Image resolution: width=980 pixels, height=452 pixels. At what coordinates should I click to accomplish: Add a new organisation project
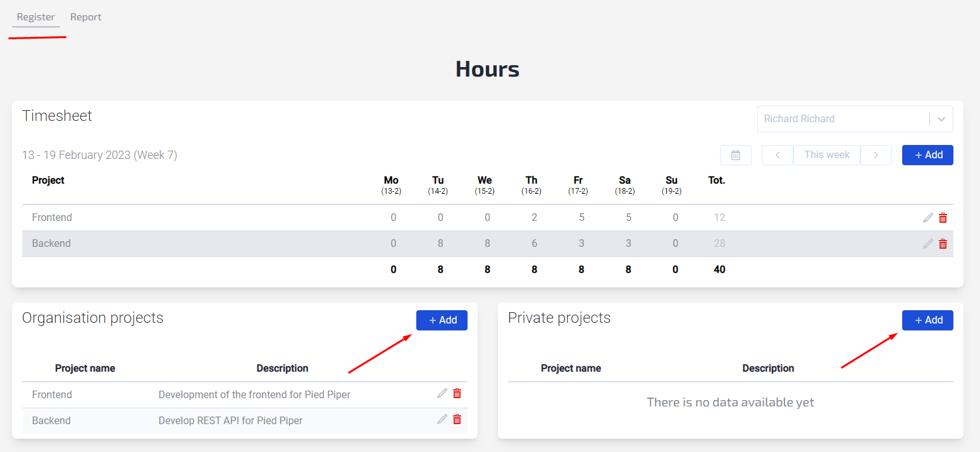click(x=442, y=320)
